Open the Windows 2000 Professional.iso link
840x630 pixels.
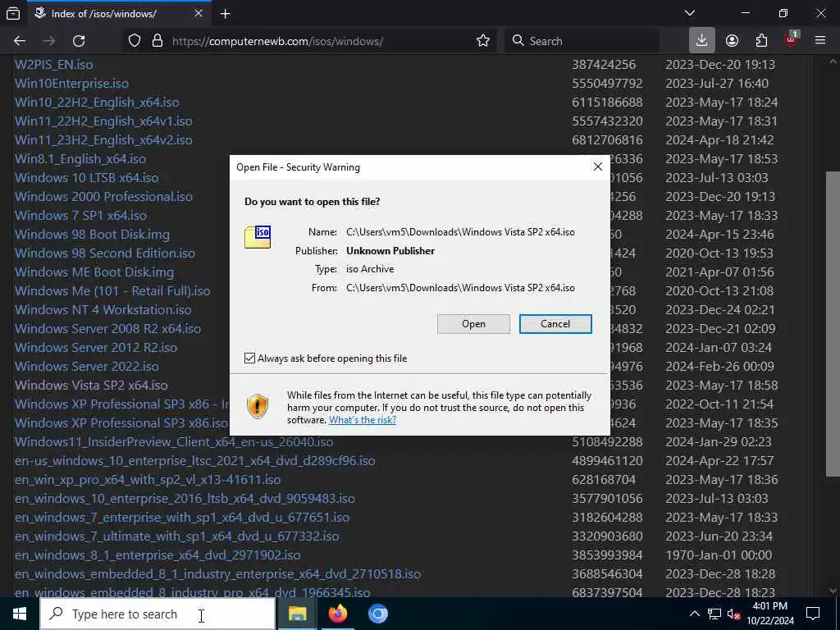point(103,196)
